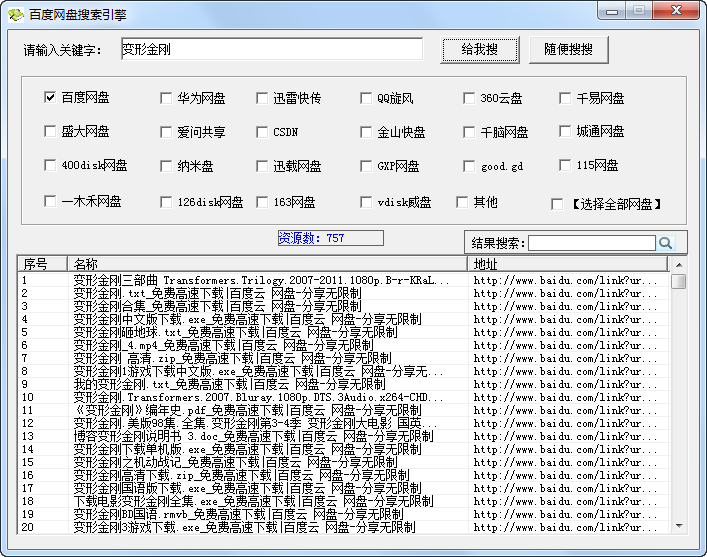Select row 10 Transformers.2007.Bluray.1080p result
Viewport: 707px width, 557px height.
click(x=343, y=397)
